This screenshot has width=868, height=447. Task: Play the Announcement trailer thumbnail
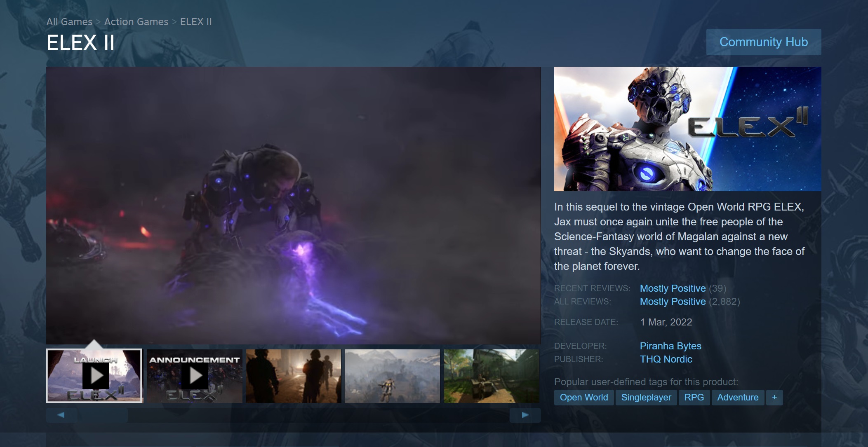(x=195, y=376)
